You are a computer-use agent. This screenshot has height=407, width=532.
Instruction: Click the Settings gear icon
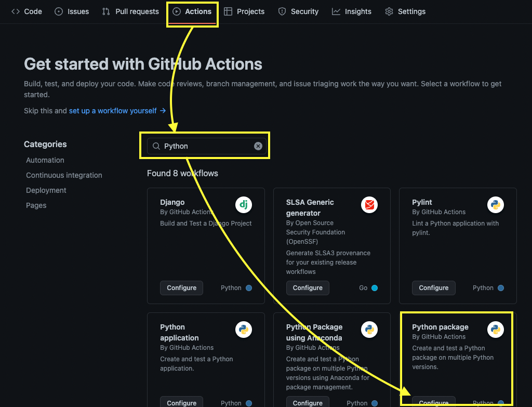(x=389, y=11)
